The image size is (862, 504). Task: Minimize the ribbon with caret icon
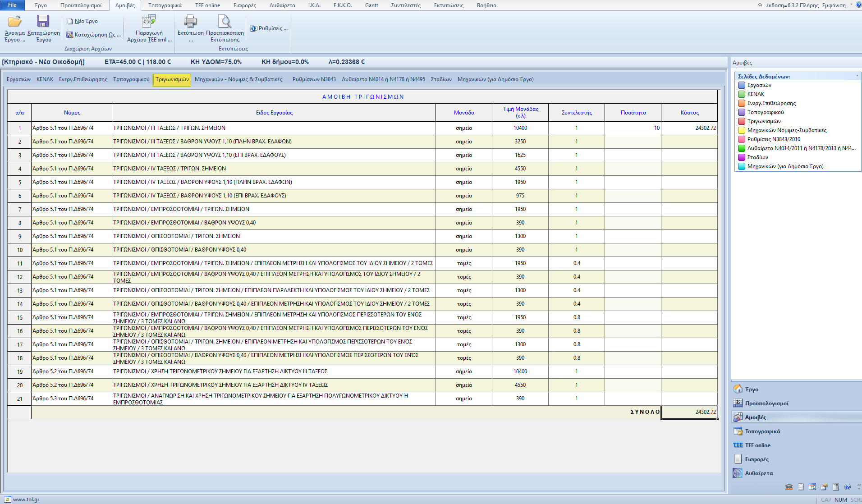[x=760, y=5]
